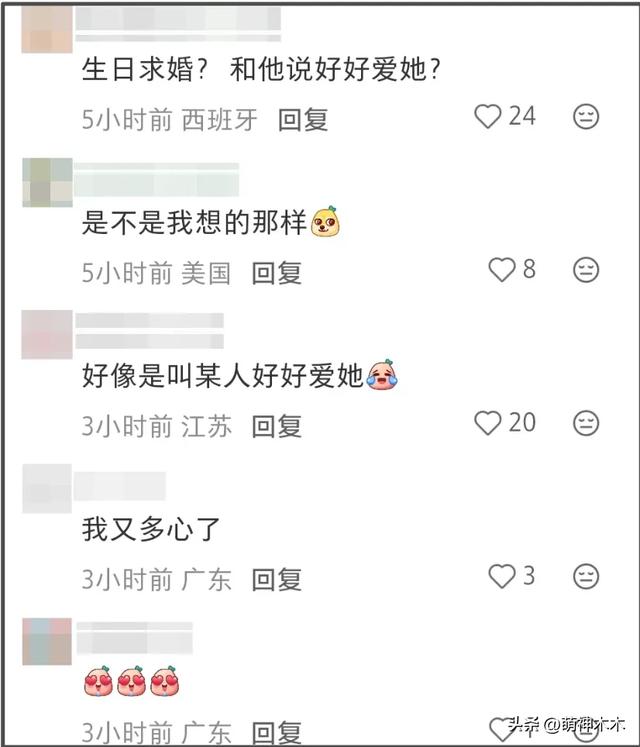
Task: Open avatar of the 我又多心了 commenter
Action: pos(47,488)
